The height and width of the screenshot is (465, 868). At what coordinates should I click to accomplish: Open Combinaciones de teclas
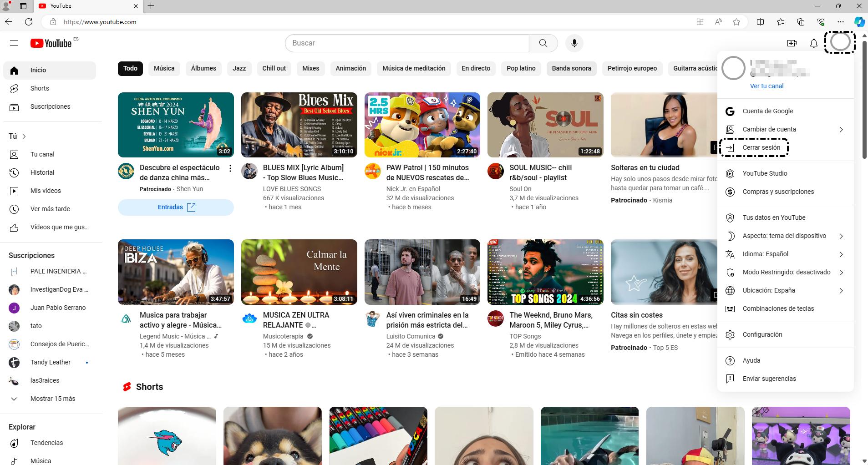pos(785,308)
